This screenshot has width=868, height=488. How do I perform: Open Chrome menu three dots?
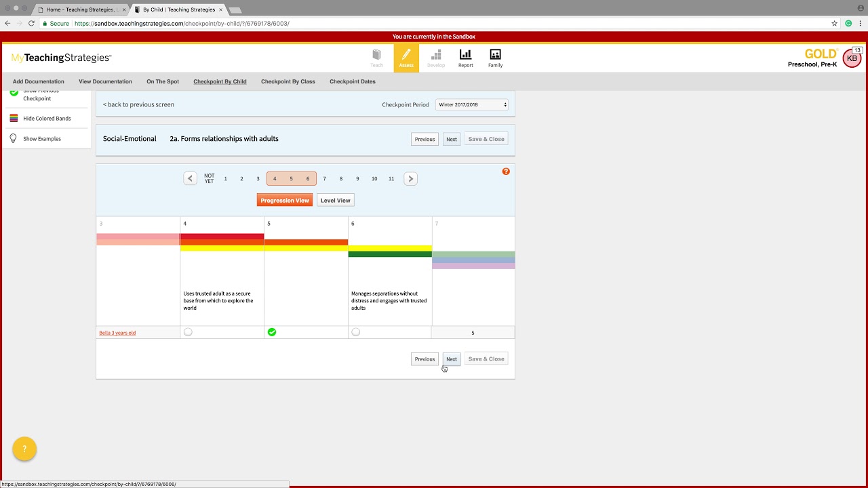pyautogui.click(x=861, y=23)
